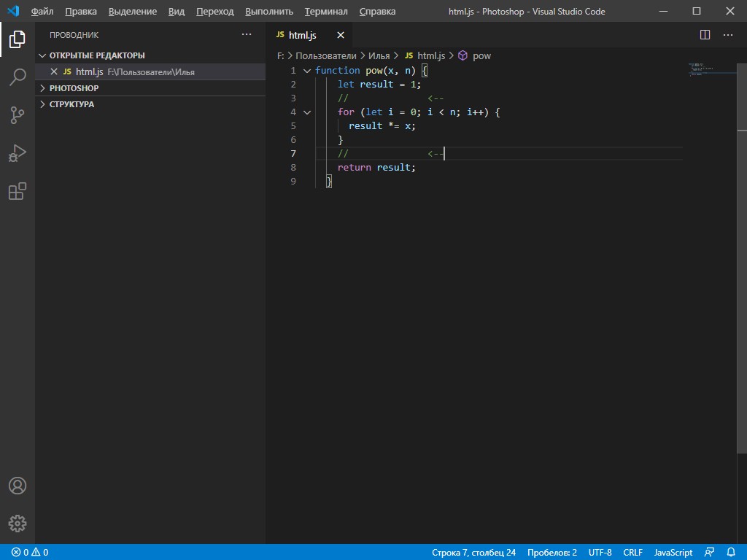Change language mode via JavaScript status item
Viewport: 747px width, 560px height.
click(672, 552)
